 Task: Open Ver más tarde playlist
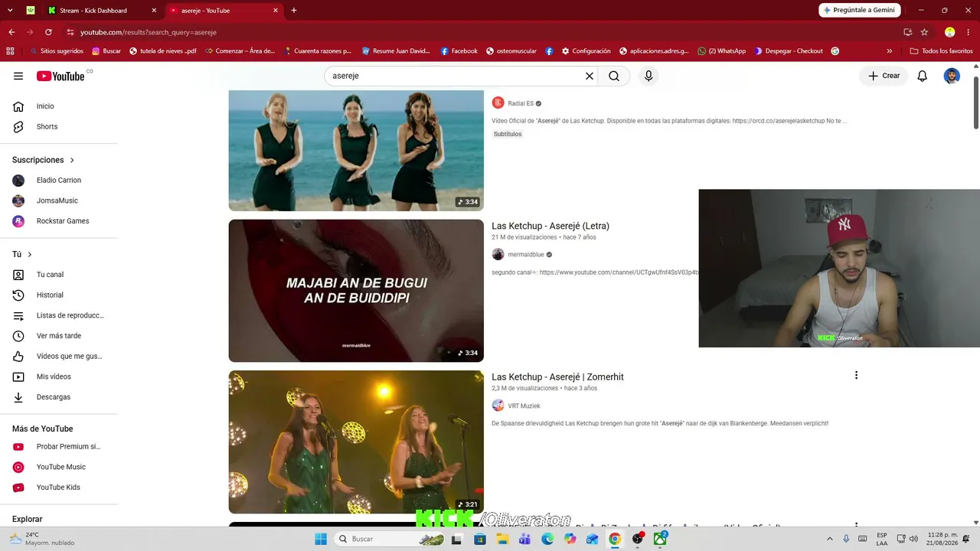click(59, 336)
